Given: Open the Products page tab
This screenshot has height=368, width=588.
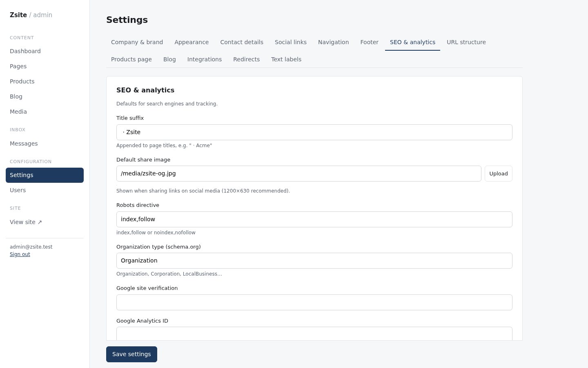Looking at the screenshot, I should click(x=131, y=59).
